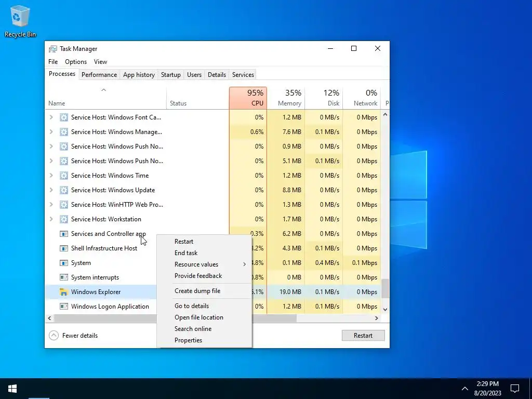The height and width of the screenshot is (399, 532).
Task: Click the Shell Infrastructure Host icon
Action: tap(64, 248)
